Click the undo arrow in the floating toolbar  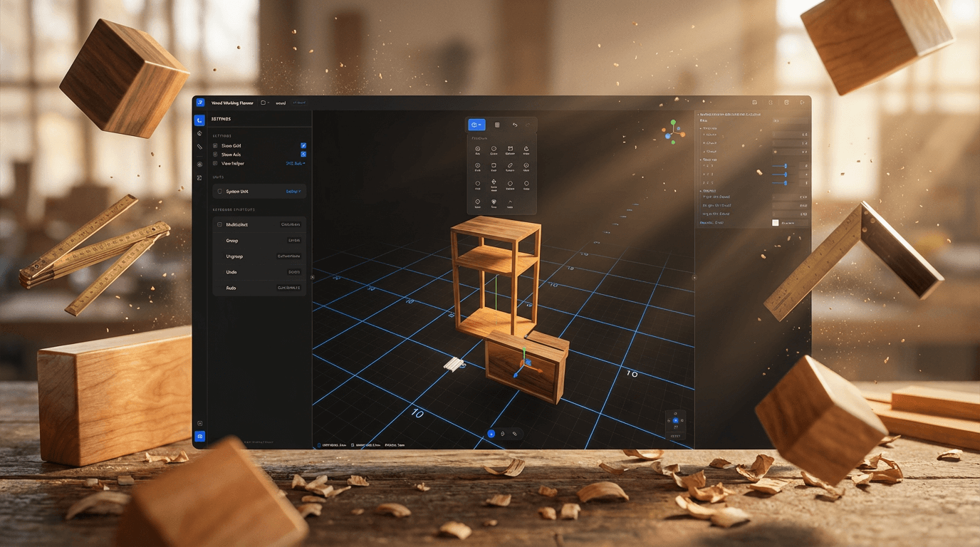tap(515, 125)
